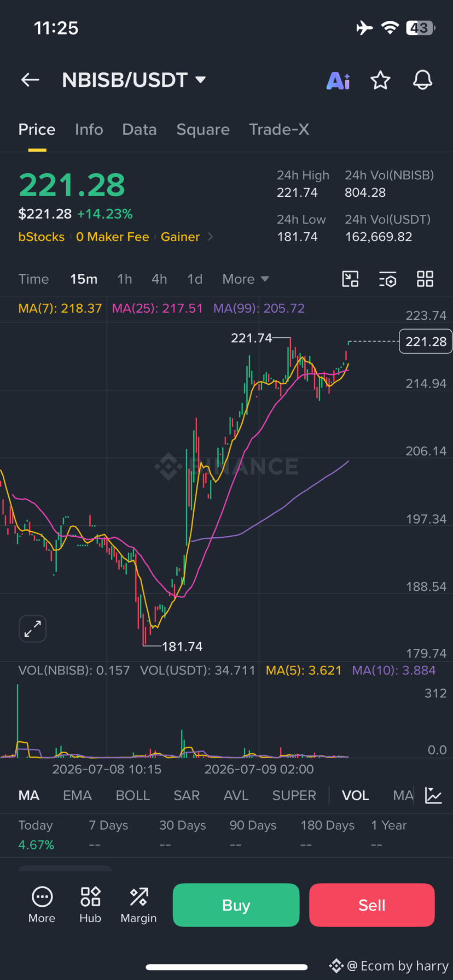Tap the red Sell button
Screen dimensions: 453x980
pos(372,905)
